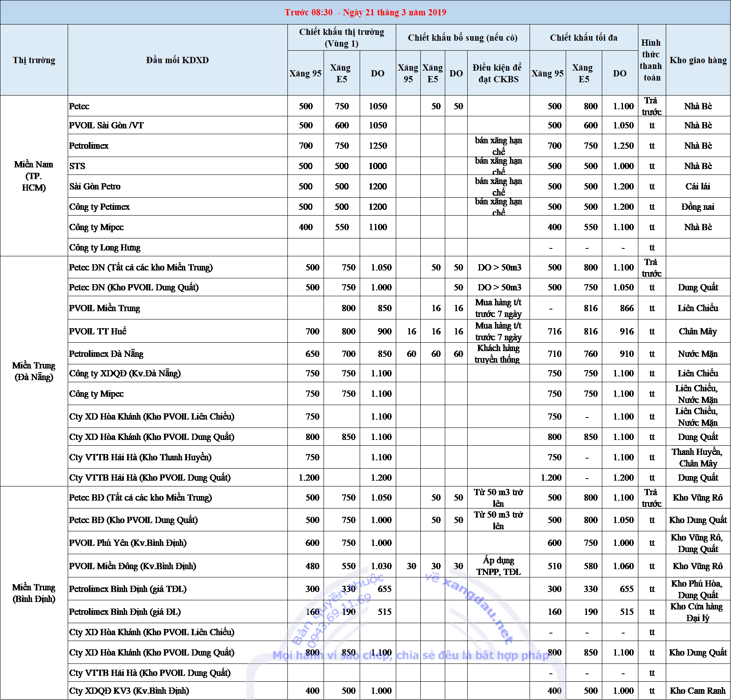
Task: Select the 'Petrolimex' cell in Miền Nam
Action: (x=177, y=145)
